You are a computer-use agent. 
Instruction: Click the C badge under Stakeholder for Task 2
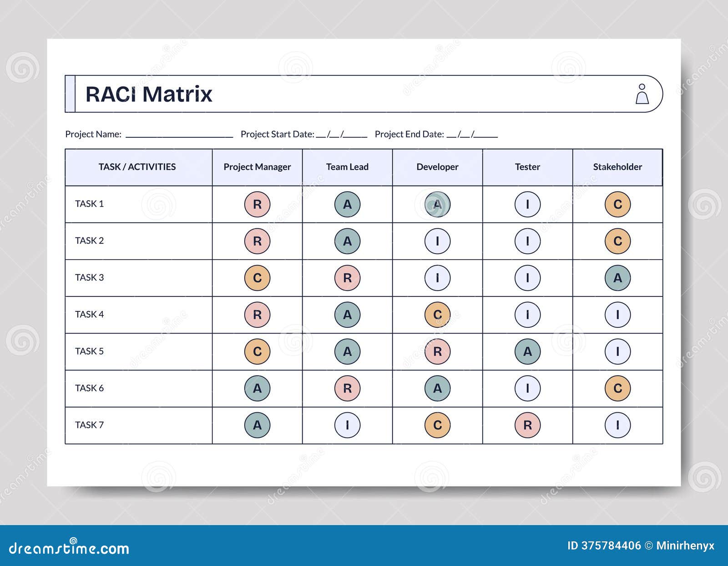click(617, 241)
